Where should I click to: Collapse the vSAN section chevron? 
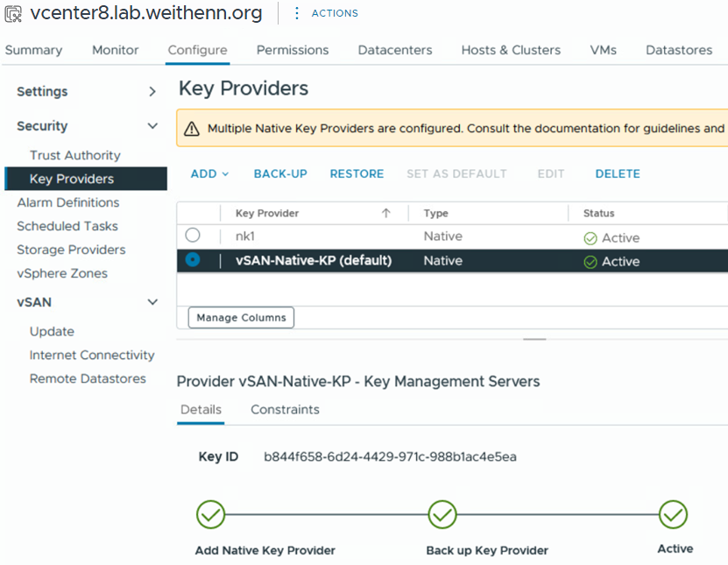[152, 302]
